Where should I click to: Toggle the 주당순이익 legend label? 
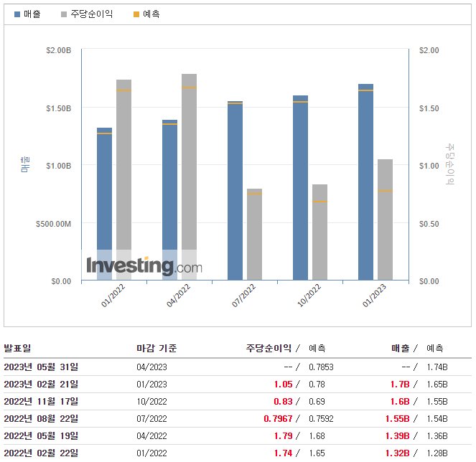tap(92, 14)
